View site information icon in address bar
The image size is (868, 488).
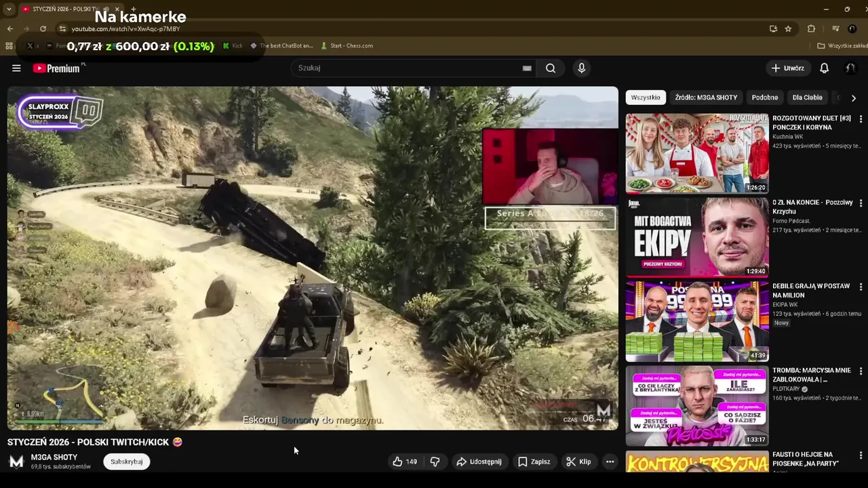tap(62, 28)
